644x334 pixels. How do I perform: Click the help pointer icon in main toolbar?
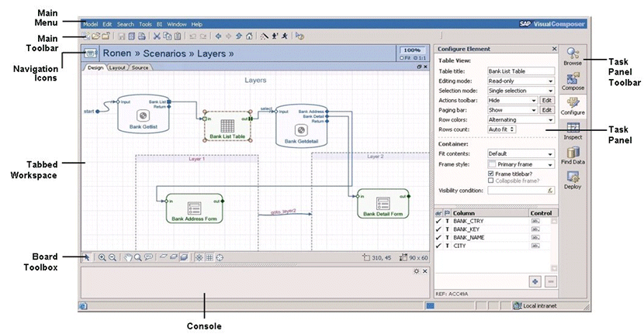[x=299, y=36]
